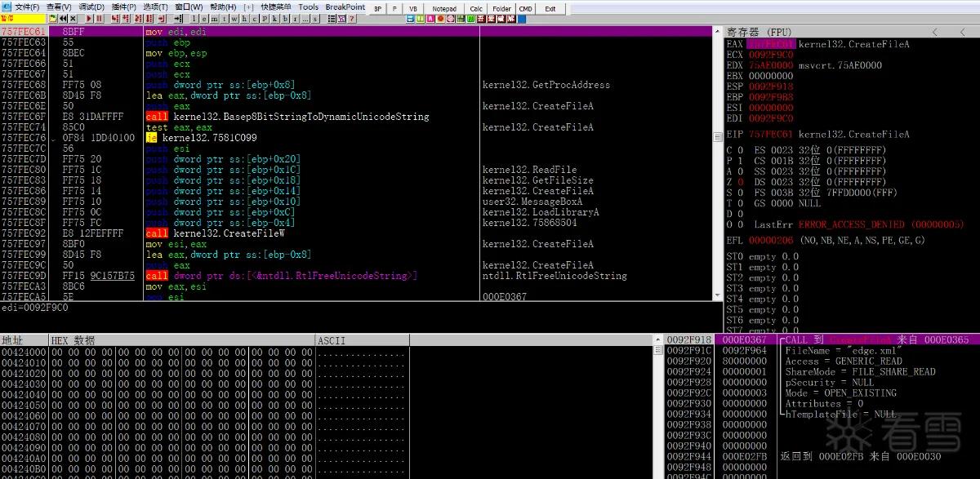Open the Log window with the l button
Viewport: 980px width, 479px height.
[x=195, y=18]
